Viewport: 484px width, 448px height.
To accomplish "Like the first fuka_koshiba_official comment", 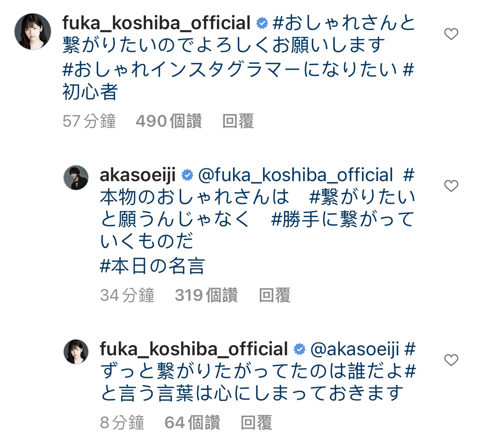I will pyautogui.click(x=451, y=34).
